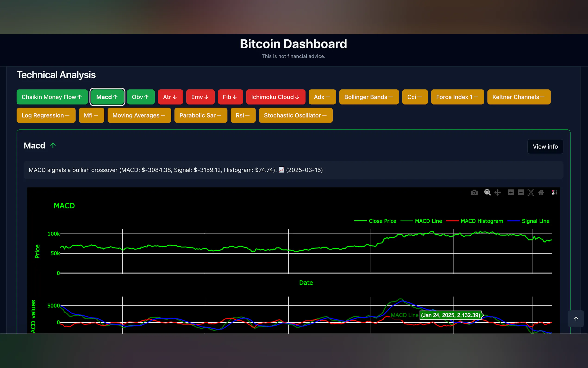Toggle MACD Line trace in legend
Image resolution: width=588 pixels, height=368 pixels.
428,221
